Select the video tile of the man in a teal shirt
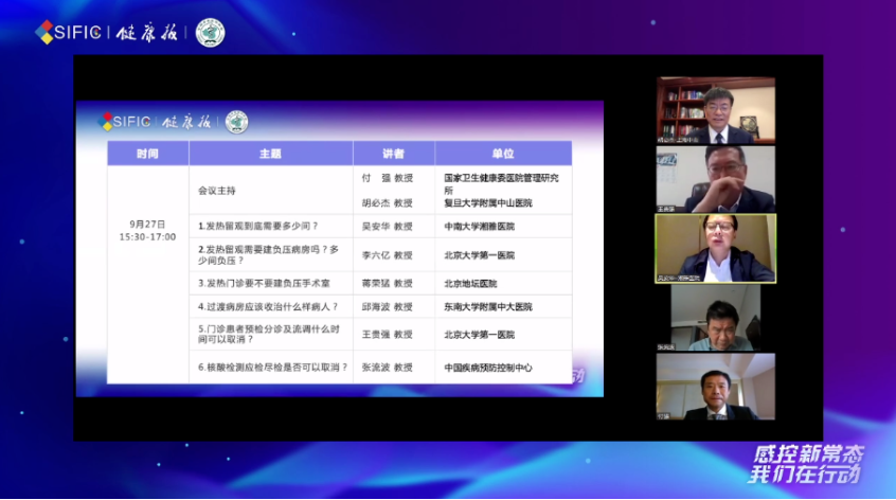The width and height of the screenshot is (896, 500). tap(715, 318)
